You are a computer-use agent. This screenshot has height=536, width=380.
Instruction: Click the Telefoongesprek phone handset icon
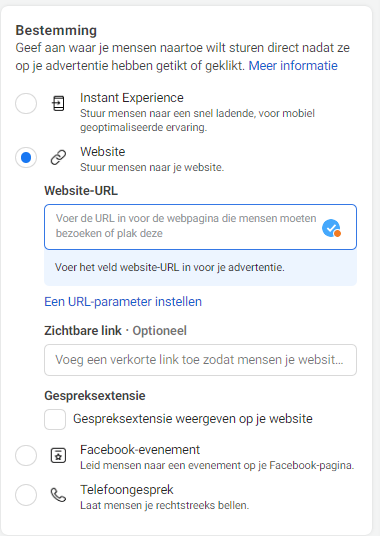[58, 495]
